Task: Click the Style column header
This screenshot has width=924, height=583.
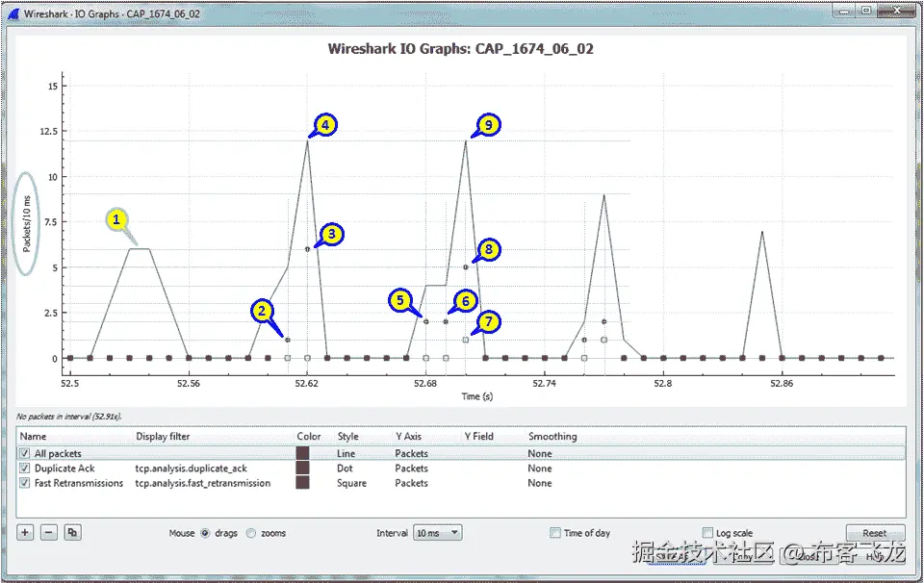Action: tap(347, 437)
